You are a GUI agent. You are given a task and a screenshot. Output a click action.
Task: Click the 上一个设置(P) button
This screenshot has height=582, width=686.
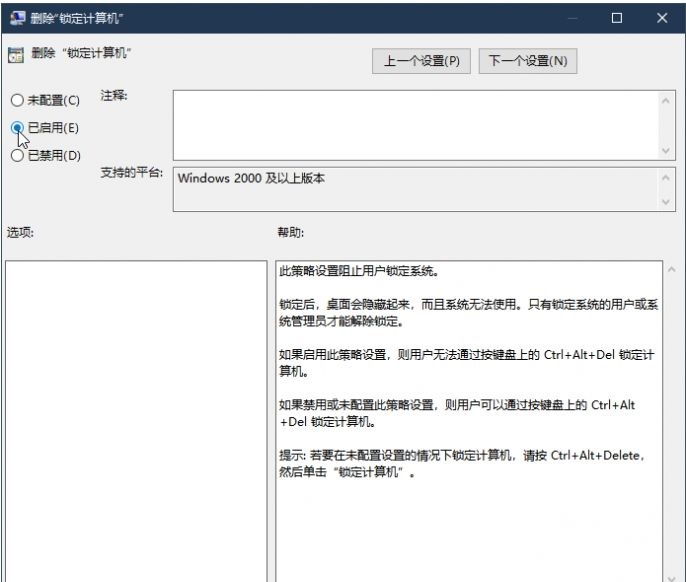tap(421, 61)
